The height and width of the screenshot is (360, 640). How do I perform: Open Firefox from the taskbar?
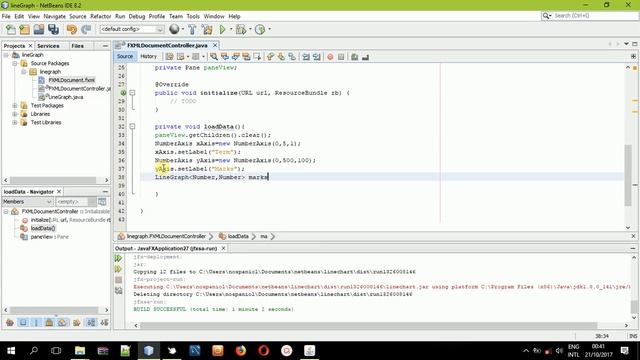tap(241, 351)
